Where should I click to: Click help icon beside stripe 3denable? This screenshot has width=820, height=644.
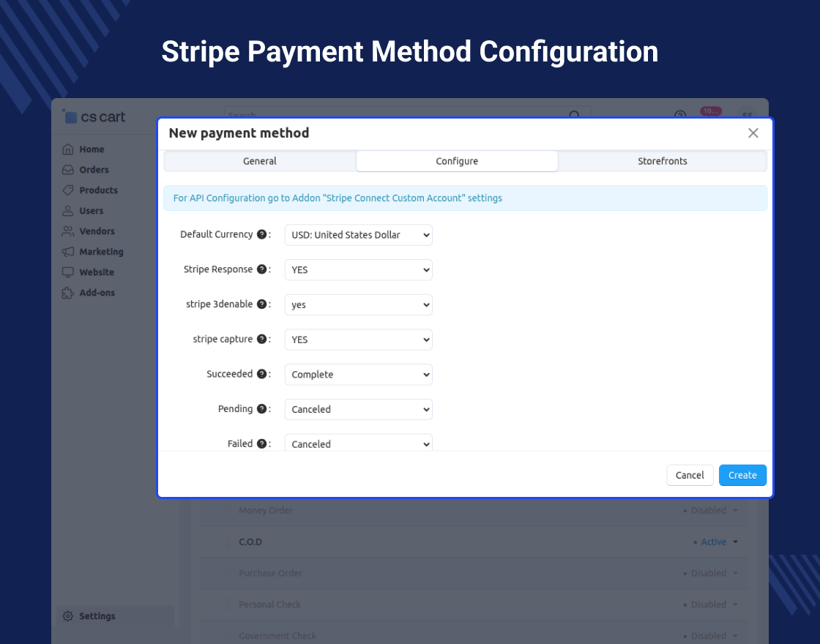coord(261,304)
